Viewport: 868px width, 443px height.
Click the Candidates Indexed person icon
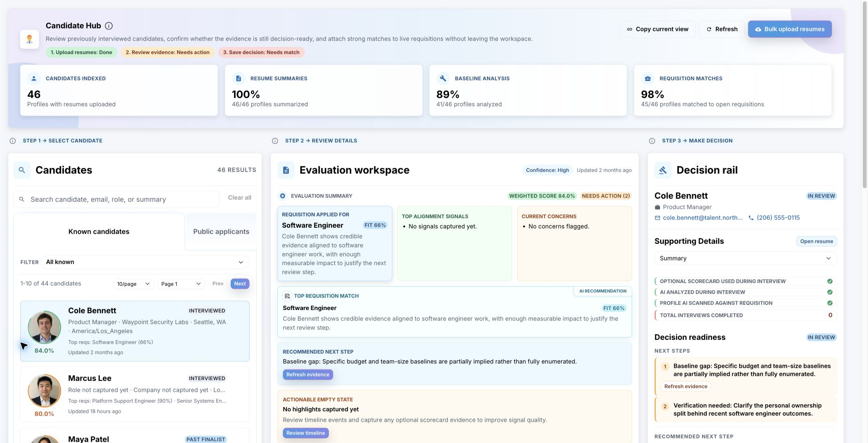(x=34, y=78)
